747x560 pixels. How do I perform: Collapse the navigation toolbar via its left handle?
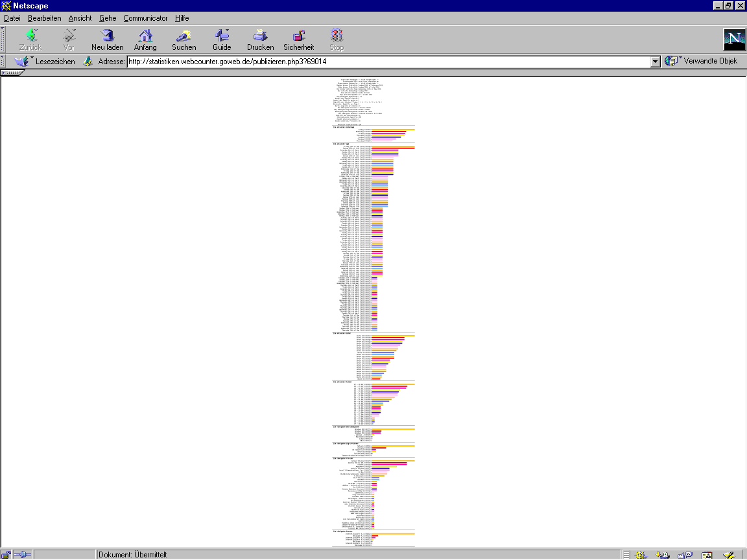3,40
